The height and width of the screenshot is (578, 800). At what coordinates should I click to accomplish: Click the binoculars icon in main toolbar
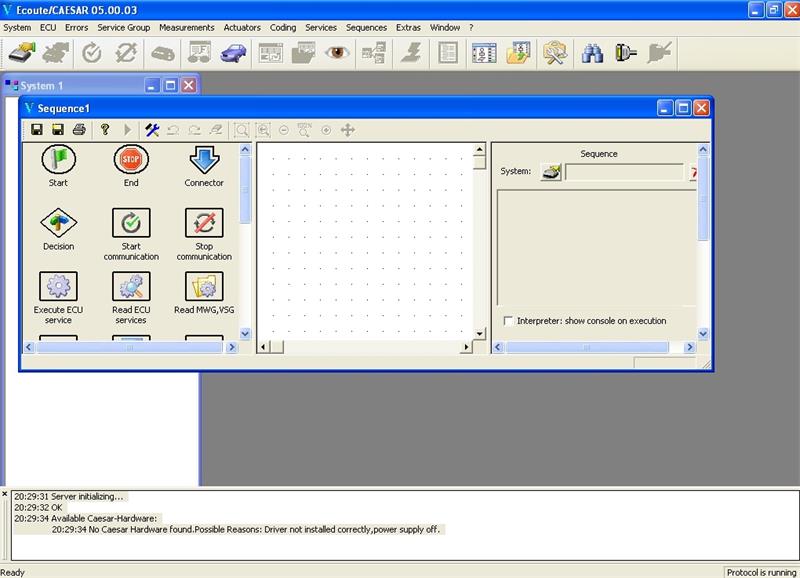592,54
